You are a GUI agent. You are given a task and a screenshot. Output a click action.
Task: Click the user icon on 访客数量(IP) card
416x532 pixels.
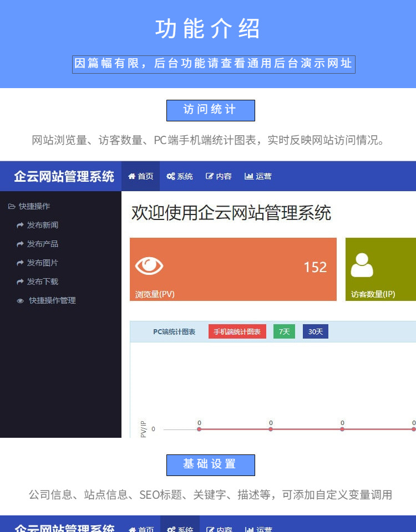click(x=362, y=265)
